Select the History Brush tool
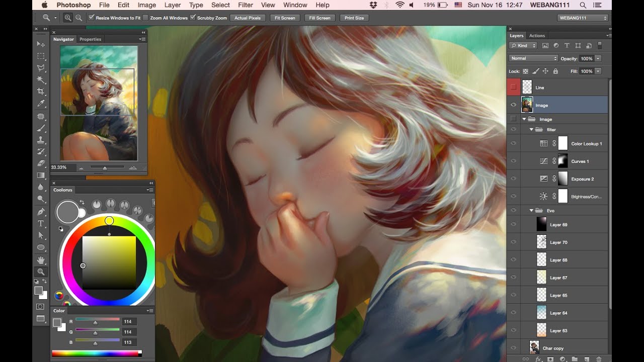Screen dimensions: 644x362 click(x=41, y=151)
